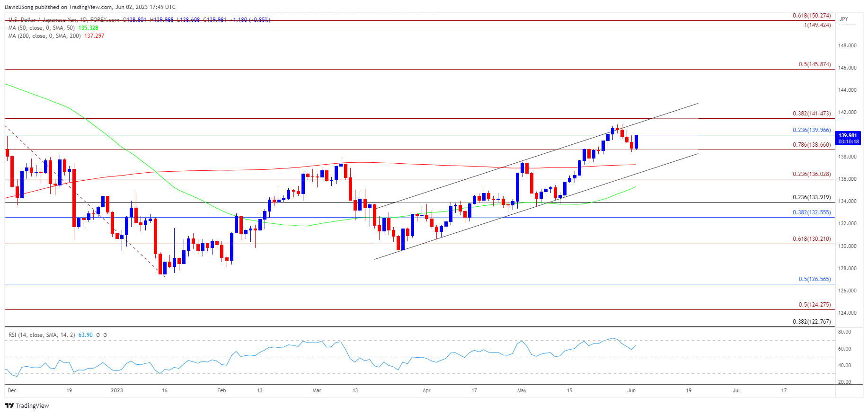
Task: Click the Feb date on the time axis
Action: 221,390
